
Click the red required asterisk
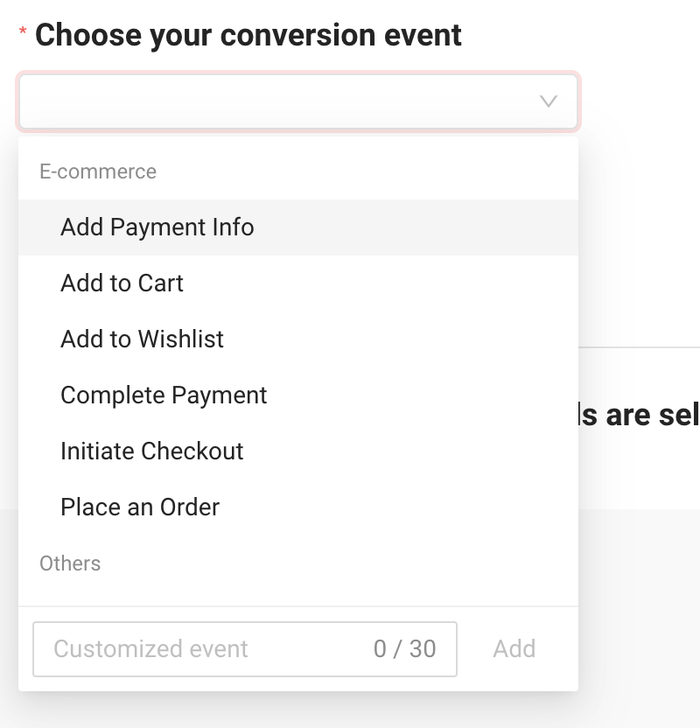tap(23, 33)
